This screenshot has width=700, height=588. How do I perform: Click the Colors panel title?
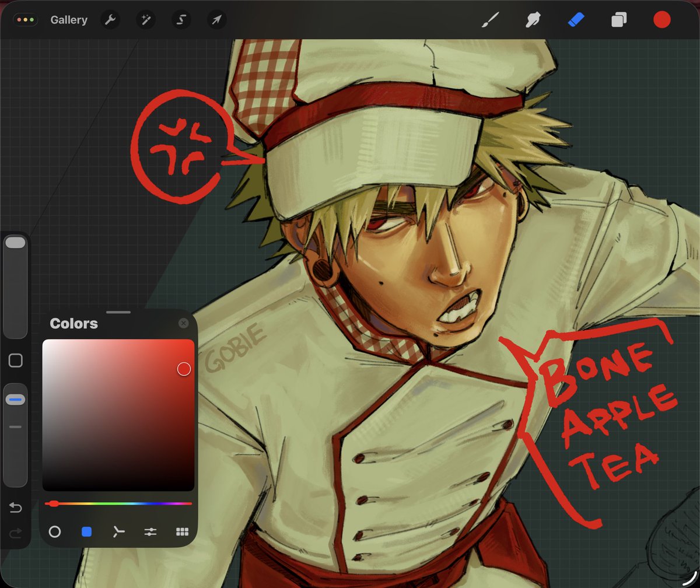click(x=73, y=323)
